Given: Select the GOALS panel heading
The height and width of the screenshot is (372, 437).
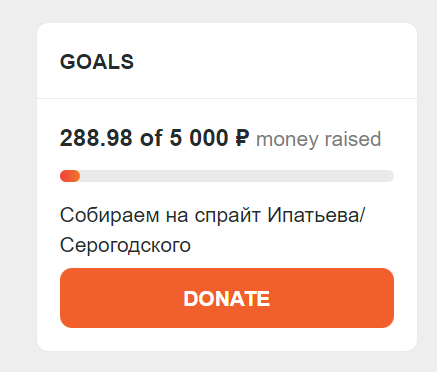Looking at the screenshot, I should point(97,62).
